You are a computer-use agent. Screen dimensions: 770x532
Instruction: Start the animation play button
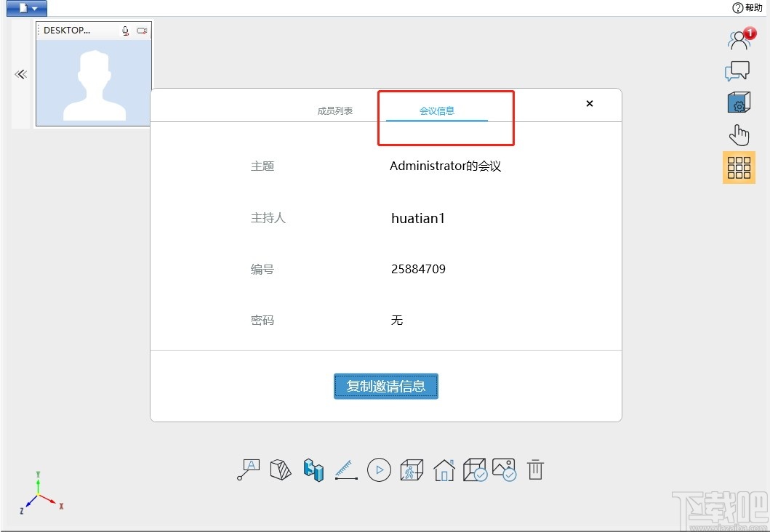[x=379, y=469]
